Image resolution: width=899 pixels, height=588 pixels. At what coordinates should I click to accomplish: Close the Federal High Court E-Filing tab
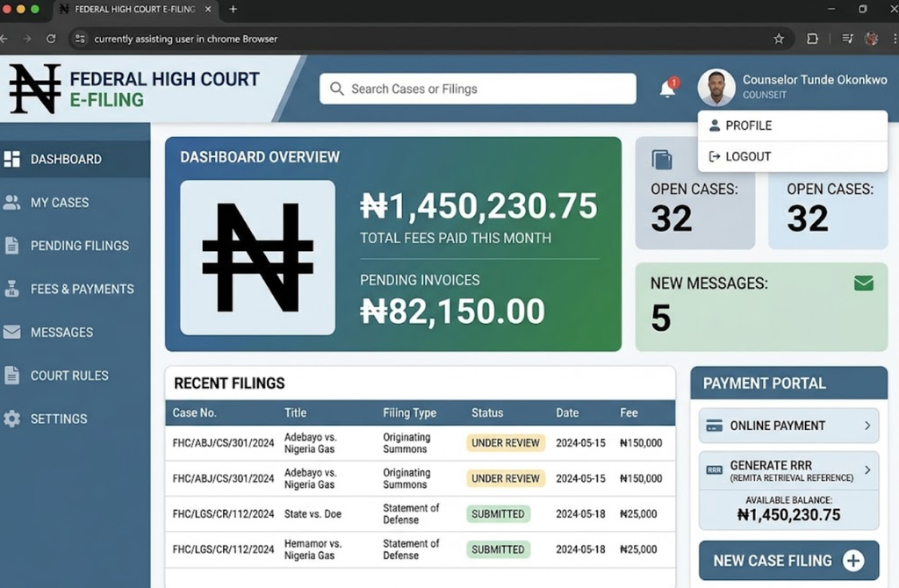tap(208, 9)
